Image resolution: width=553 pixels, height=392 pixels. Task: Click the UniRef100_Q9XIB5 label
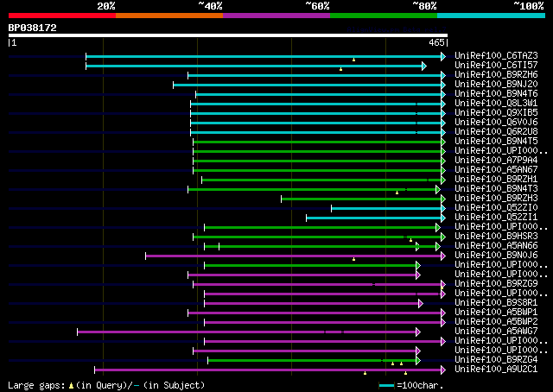496,113
